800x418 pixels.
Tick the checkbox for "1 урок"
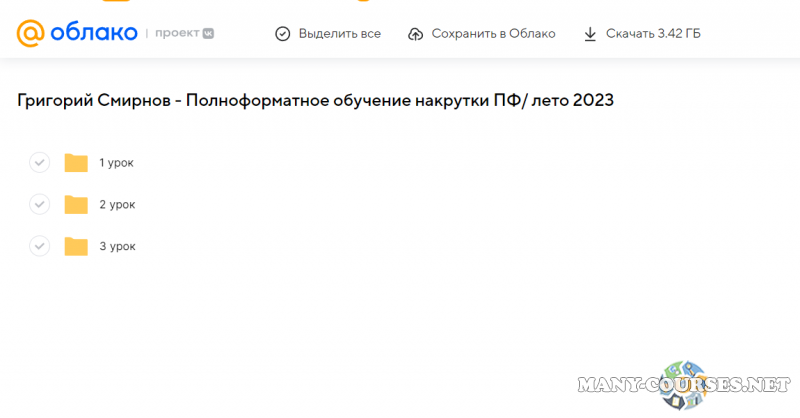(x=39, y=163)
